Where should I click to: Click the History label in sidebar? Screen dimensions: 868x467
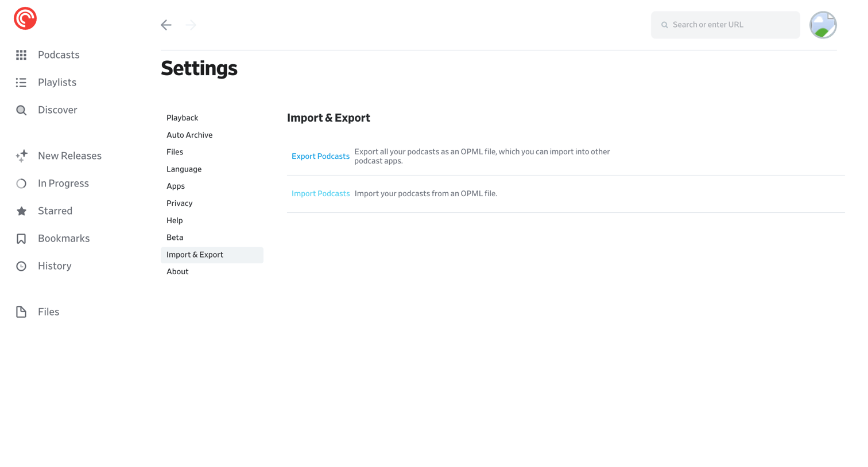tap(55, 266)
